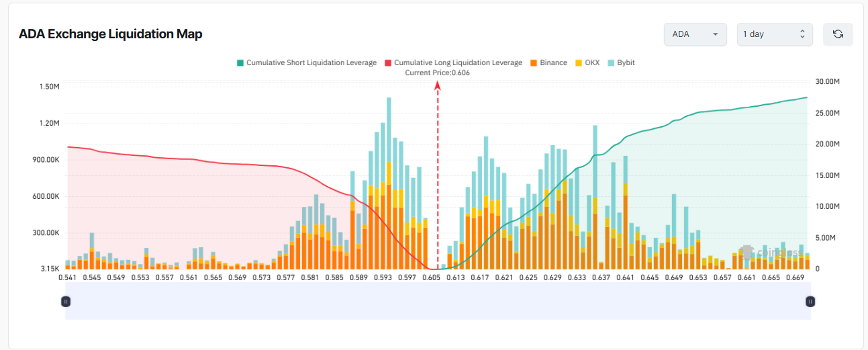Viewport: 868px width, 350px height.
Task: Toggle the OKX legend series
Action: click(x=587, y=62)
